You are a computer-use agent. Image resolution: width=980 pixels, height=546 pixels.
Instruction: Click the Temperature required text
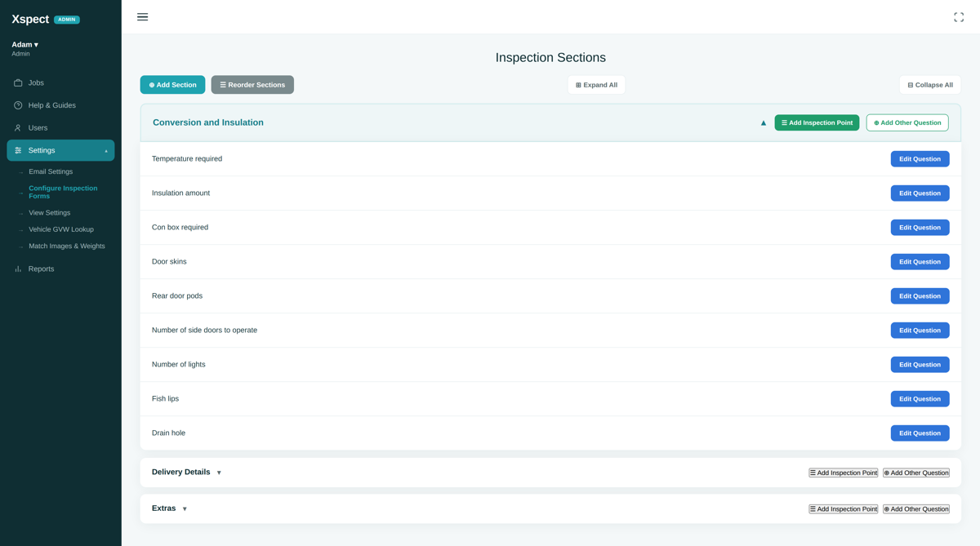pyautogui.click(x=187, y=159)
